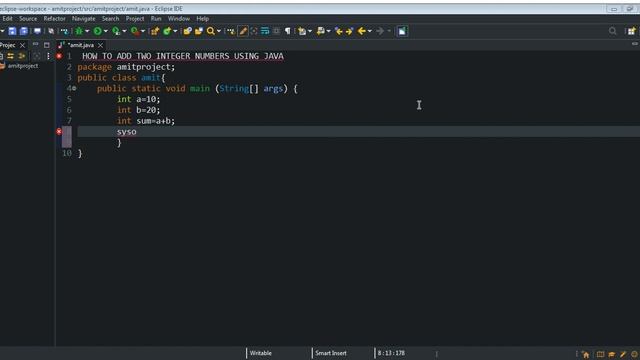Minimize the Project Explorer panel
Screen dimensions: 640x360
coord(36,45)
